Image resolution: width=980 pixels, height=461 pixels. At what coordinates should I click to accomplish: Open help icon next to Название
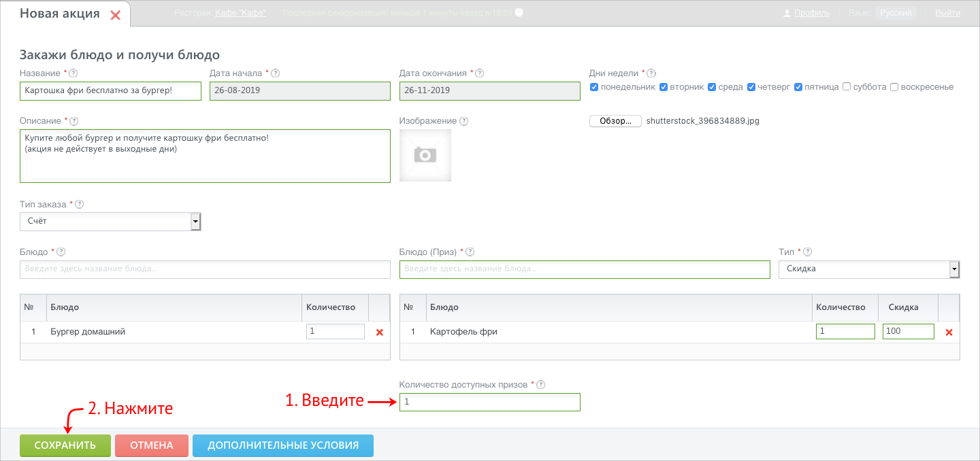click(x=73, y=73)
